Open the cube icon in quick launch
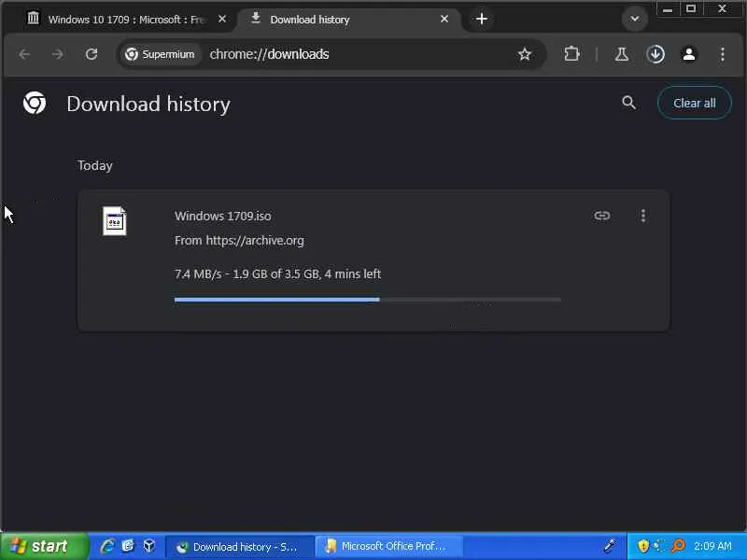 [149, 546]
